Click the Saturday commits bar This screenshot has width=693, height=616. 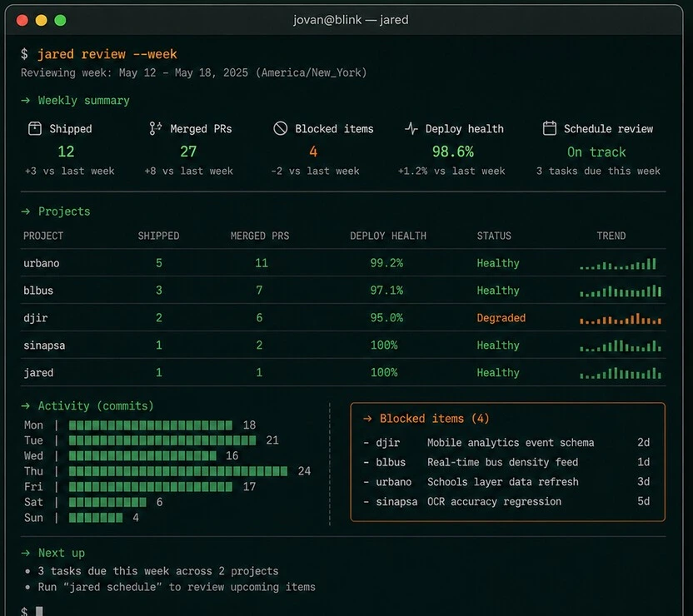tap(107, 502)
